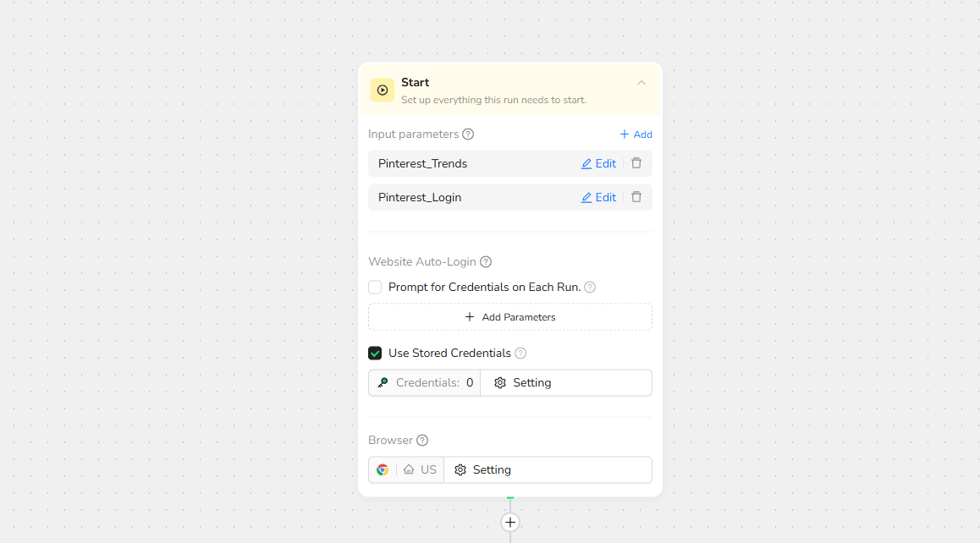This screenshot has width=980, height=543.
Task: Add a new input parameter
Action: [636, 134]
